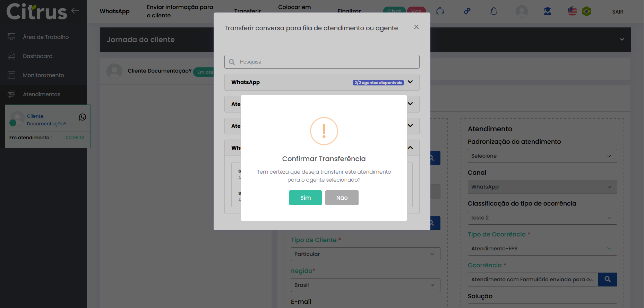644x308 pixels.
Task: Close the transfer conversation dialog
Action: (x=416, y=27)
